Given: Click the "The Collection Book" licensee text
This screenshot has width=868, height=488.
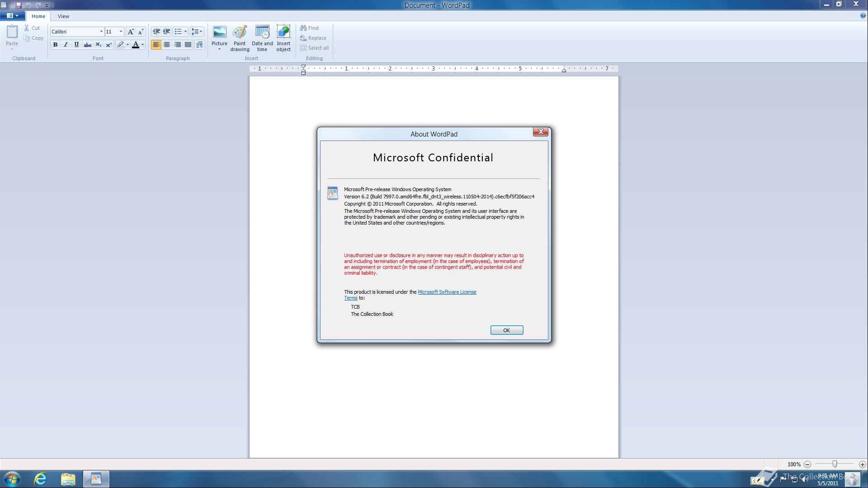Looking at the screenshot, I should coord(372,314).
